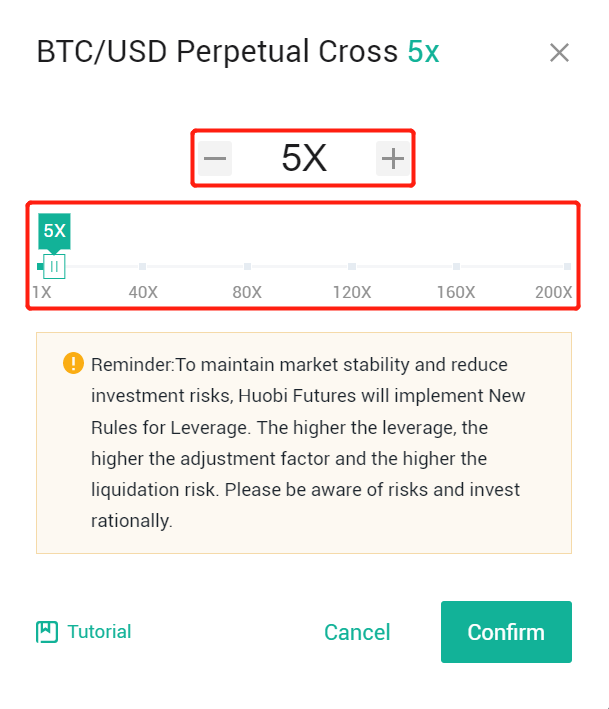Viewport: 609px width, 709px height.
Task: Decrease leverage with the minus button
Action: (x=215, y=158)
